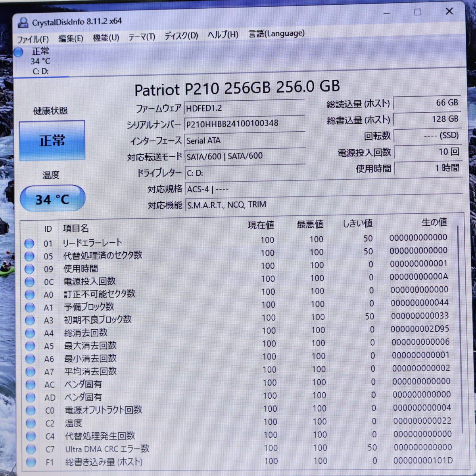
Task: Open the 言語(Language) menu
Action: (x=276, y=34)
